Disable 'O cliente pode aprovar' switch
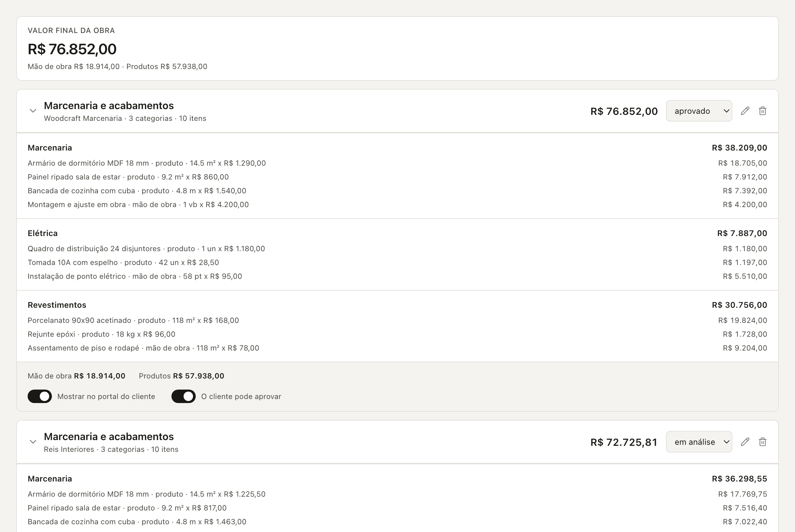 point(183,396)
